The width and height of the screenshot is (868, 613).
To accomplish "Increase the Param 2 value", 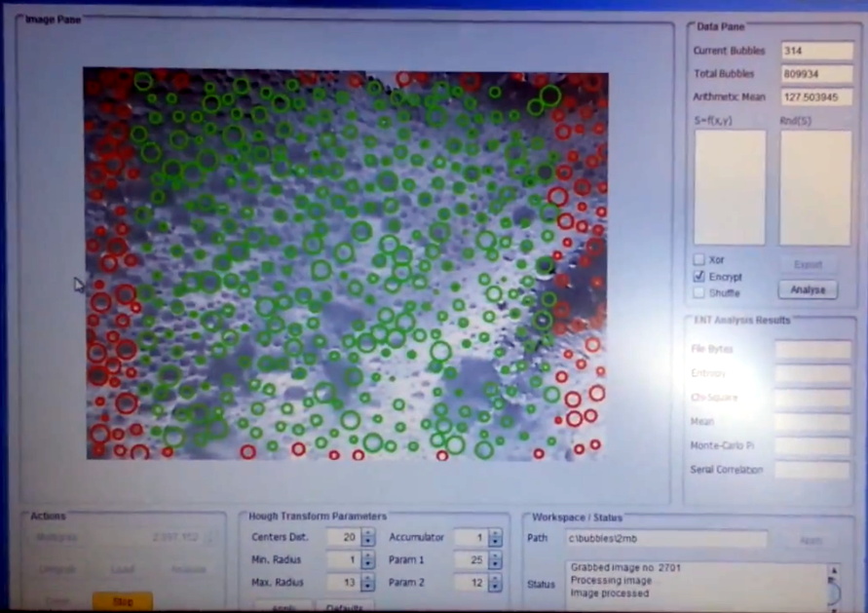I will [x=494, y=577].
